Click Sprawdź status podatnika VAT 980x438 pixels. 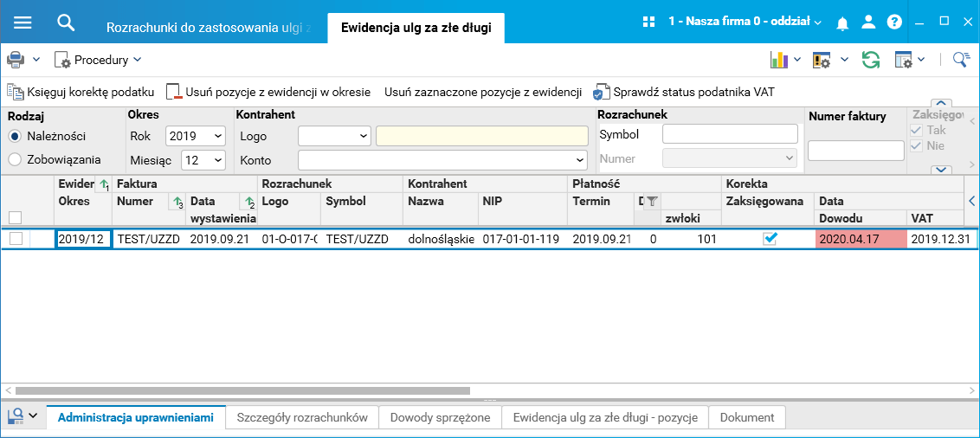click(x=684, y=92)
